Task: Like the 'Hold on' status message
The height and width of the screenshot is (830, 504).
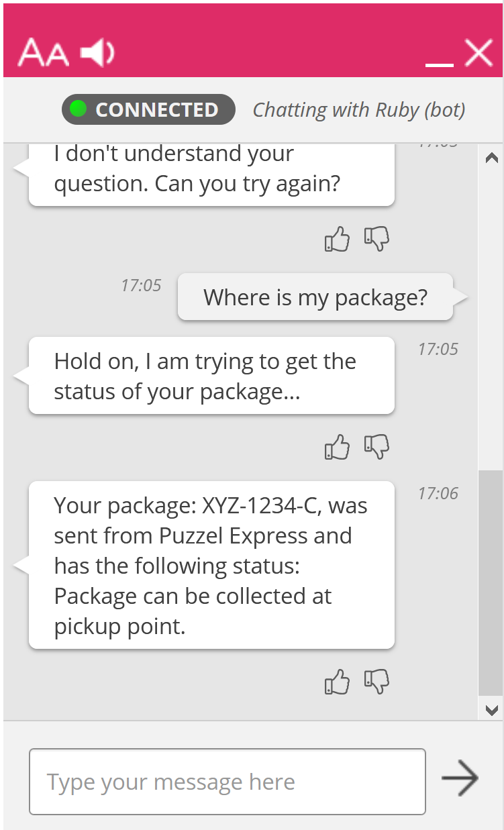Action: point(337,447)
